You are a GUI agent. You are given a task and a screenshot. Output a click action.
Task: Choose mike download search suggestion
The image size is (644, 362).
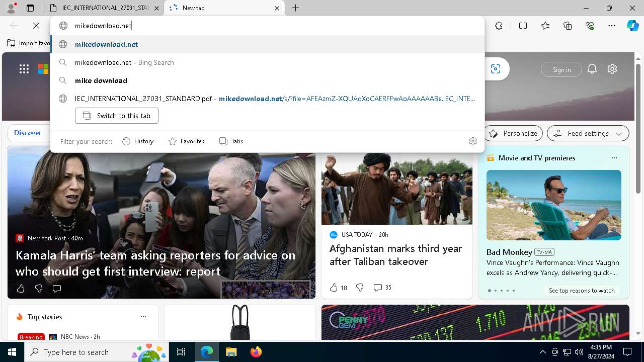tap(267, 80)
